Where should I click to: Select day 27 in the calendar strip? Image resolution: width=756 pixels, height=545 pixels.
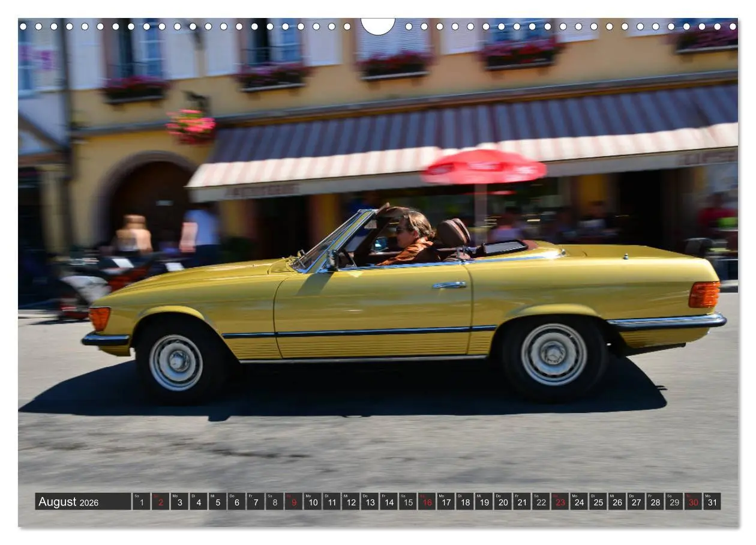coord(636,502)
